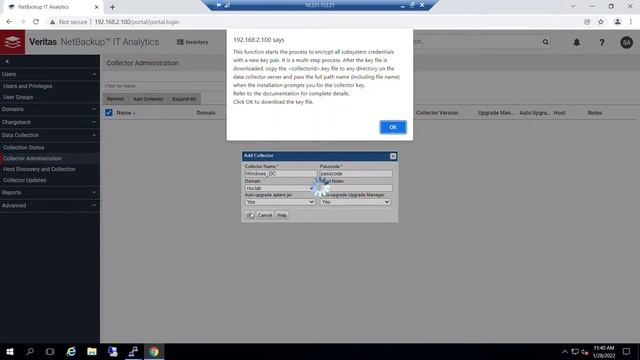Click the Not secure warning icon
Image resolution: width=640 pixels, height=360 pixels.
point(52,22)
